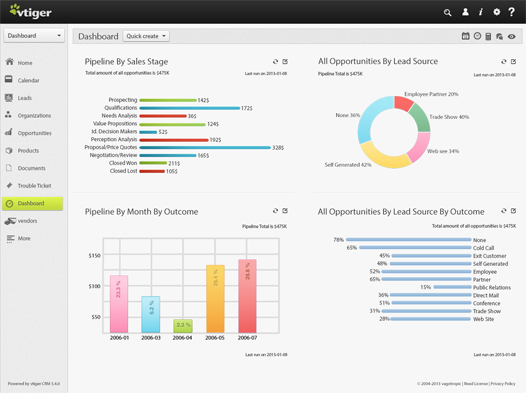Click Read License link in footer

point(476,383)
